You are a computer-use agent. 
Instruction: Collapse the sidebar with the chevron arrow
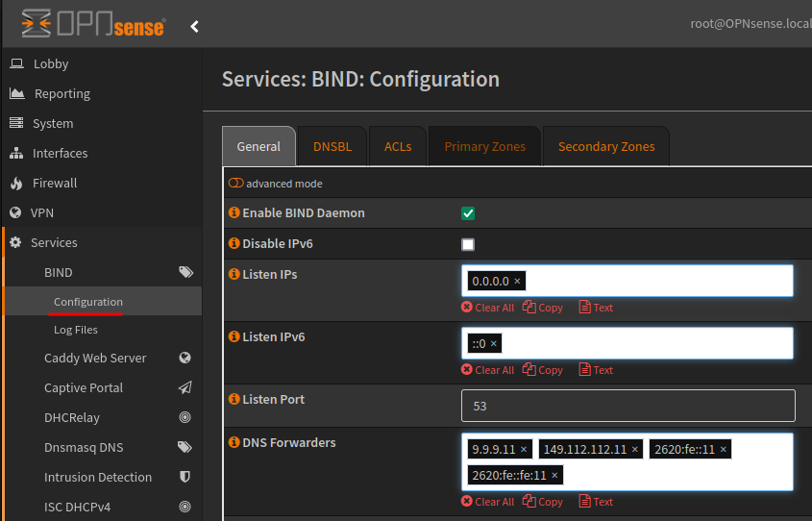pos(194,26)
